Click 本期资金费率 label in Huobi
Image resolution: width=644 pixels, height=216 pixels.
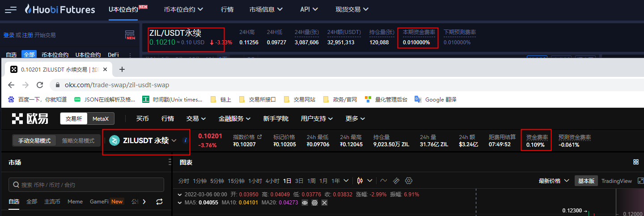point(419,32)
